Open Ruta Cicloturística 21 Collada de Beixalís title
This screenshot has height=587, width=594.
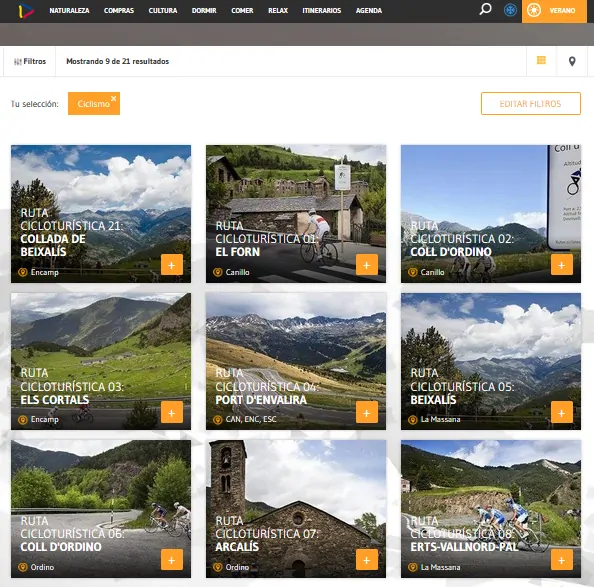(x=72, y=232)
